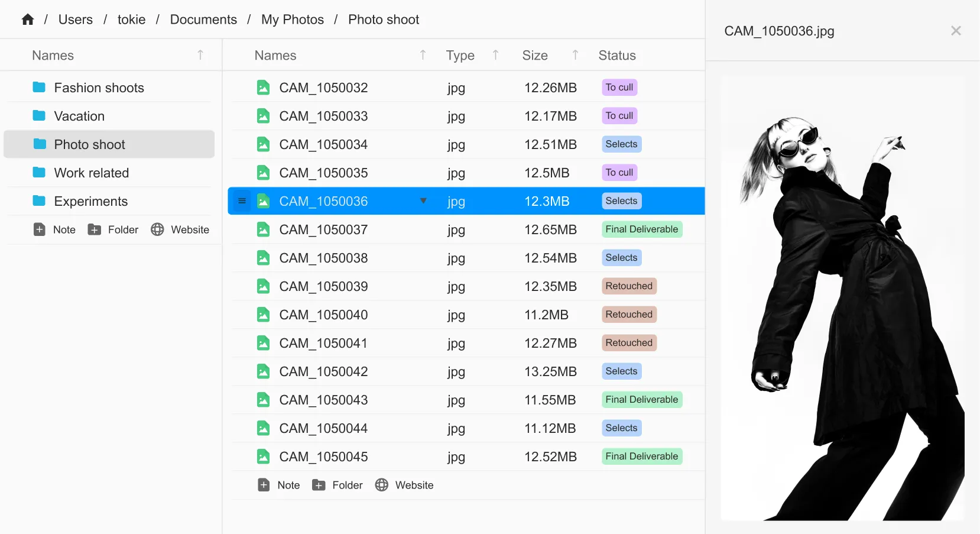Click the Final Deliverable tag on CAM_1050037
This screenshot has height=534, width=980.
pos(641,229)
